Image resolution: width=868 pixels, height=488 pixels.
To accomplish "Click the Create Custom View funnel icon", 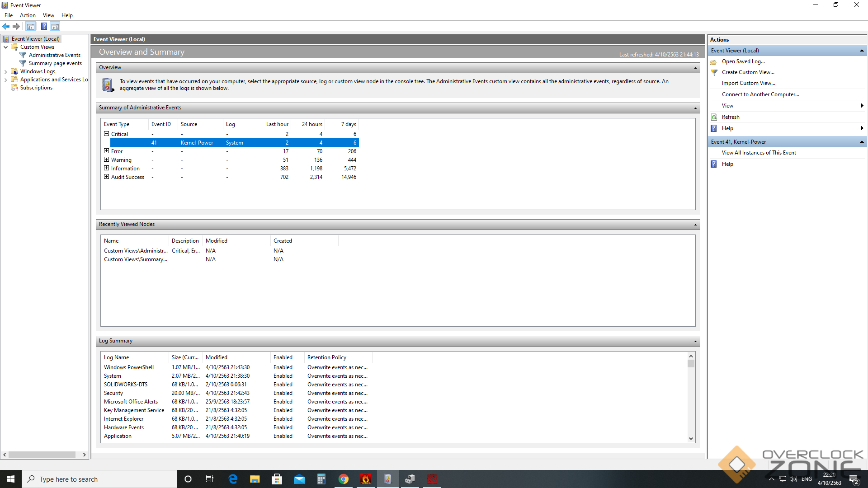I will (x=714, y=72).
